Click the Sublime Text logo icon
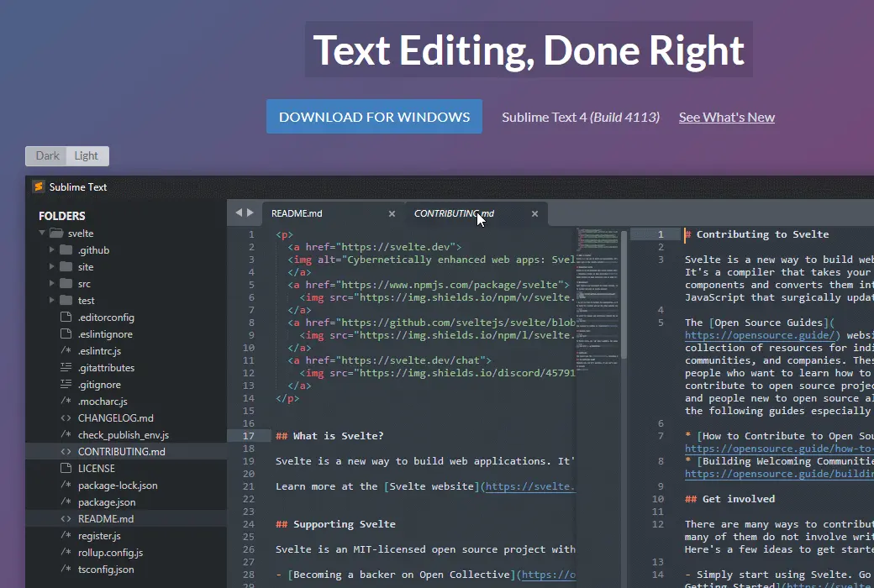The width and height of the screenshot is (874, 588). click(39, 186)
